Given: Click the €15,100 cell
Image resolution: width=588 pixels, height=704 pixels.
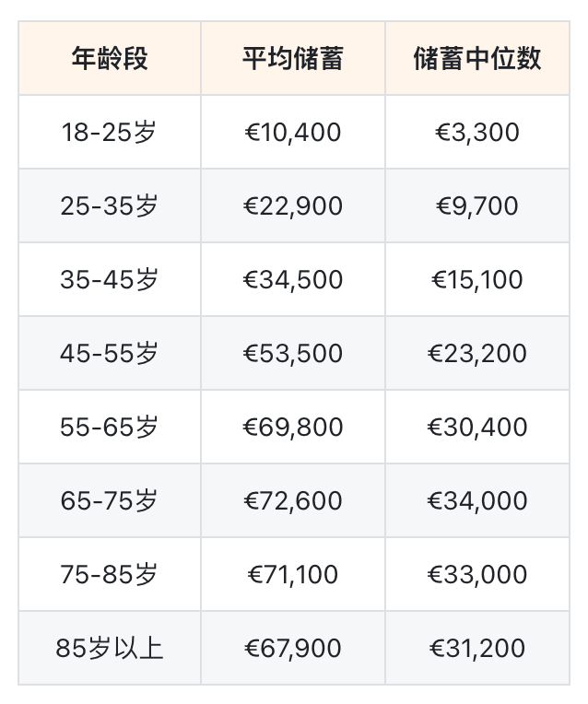Looking at the screenshot, I should pyautogui.click(x=476, y=280).
